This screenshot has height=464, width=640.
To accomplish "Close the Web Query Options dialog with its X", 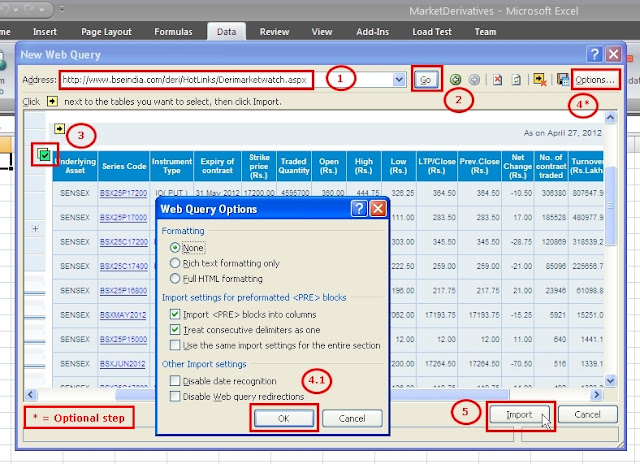I will 378,209.
